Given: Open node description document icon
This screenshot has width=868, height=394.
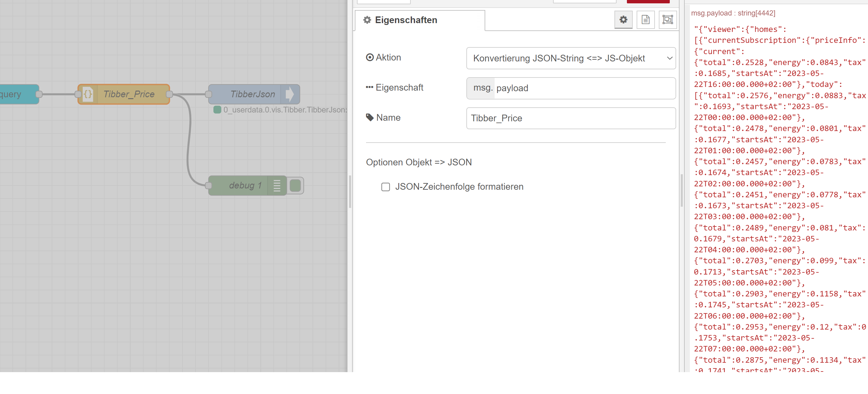Looking at the screenshot, I should 645,19.
